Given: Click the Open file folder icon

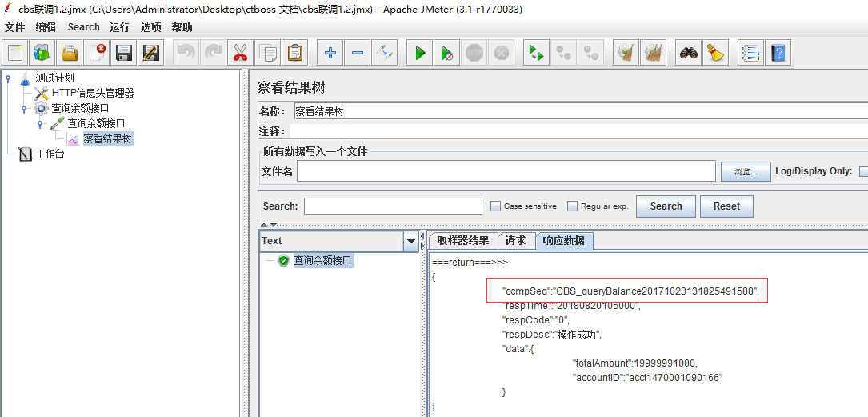Looking at the screenshot, I should (70, 54).
